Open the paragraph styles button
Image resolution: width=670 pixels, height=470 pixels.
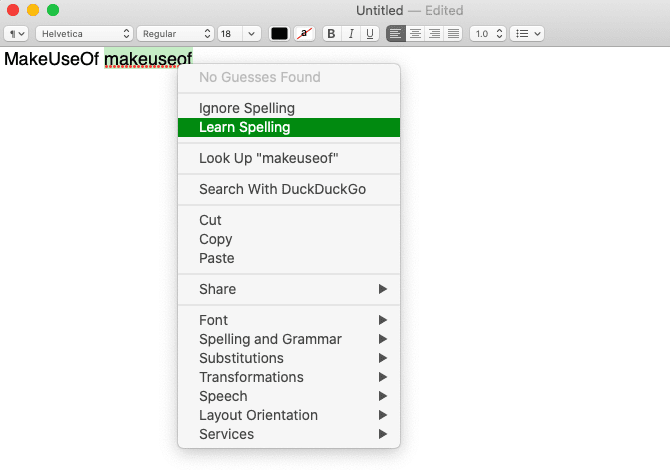[x=16, y=34]
